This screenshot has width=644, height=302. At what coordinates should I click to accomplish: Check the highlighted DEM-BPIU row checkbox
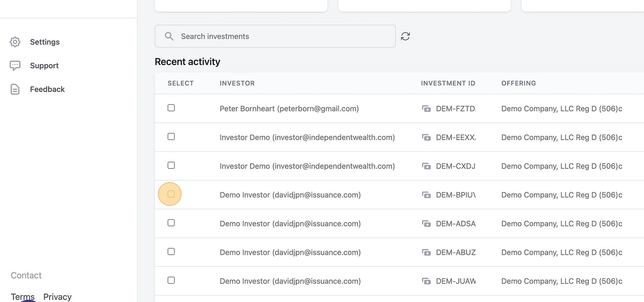tap(171, 194)
